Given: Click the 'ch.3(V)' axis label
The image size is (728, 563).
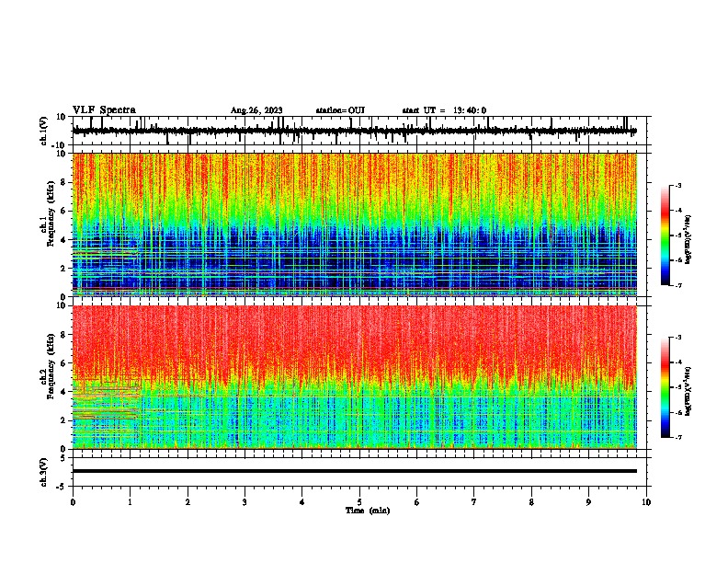Looking at the screenshot, I should coord(44,472).
